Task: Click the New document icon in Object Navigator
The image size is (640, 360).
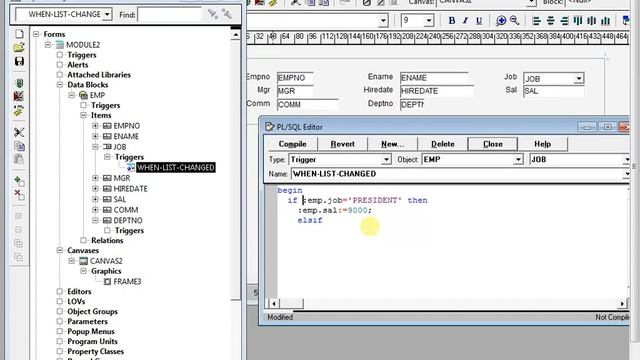Action: point(19,33)
